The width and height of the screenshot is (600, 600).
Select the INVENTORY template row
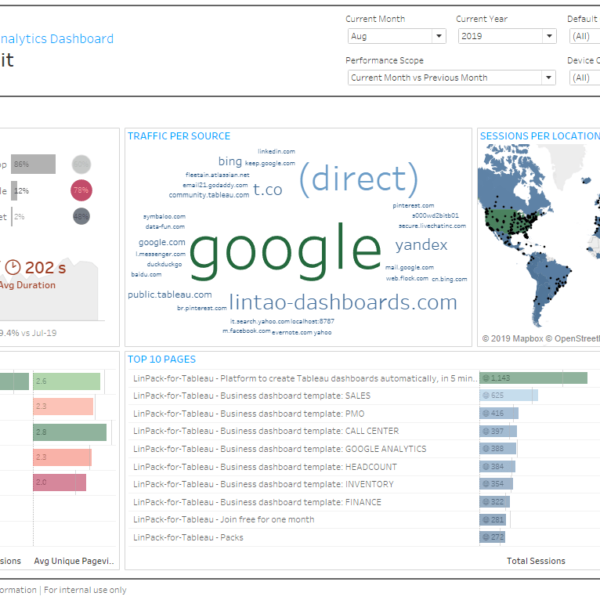point(303,484)
